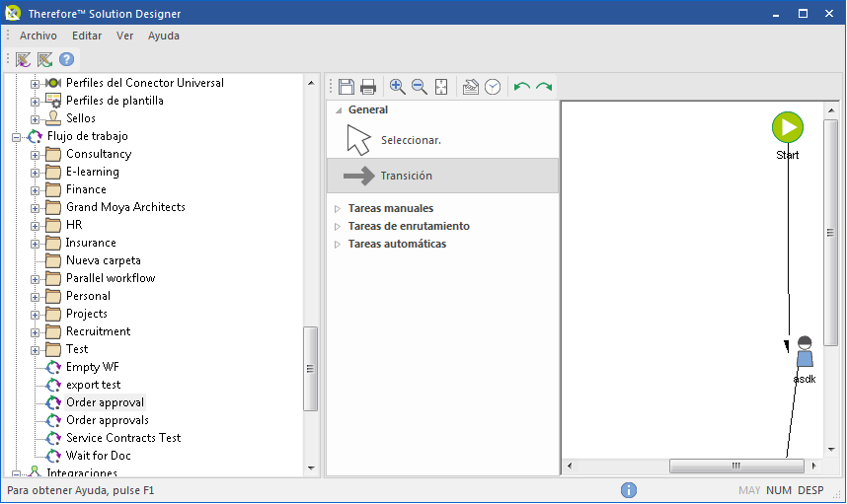Click the canvas horizontal scrollbar thumb

(736, 466)
